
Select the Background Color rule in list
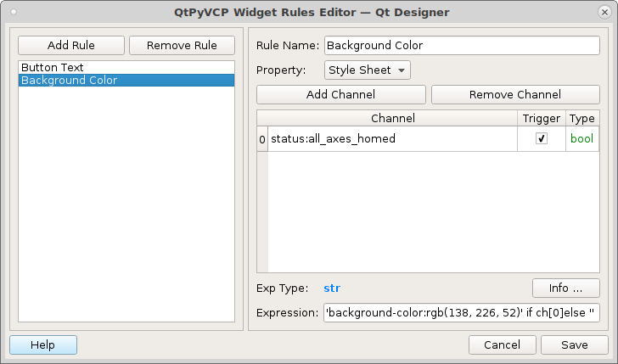pyautogui.click(x=126, y=80)
